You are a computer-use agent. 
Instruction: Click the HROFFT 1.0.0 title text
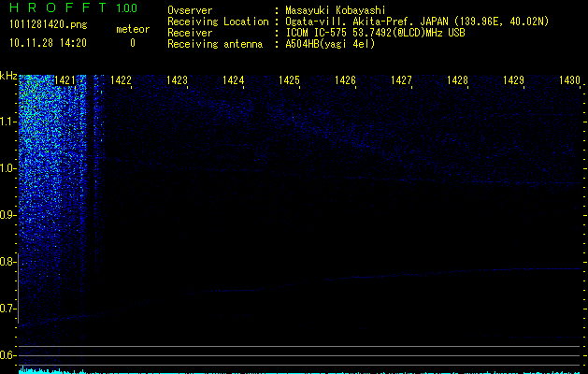[x=73, y=7]
